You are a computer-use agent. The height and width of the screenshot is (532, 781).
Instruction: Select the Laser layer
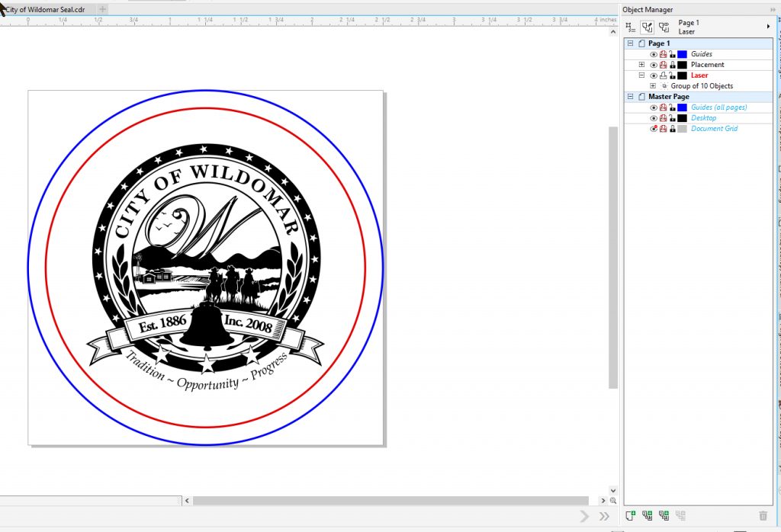pos(699,75)
